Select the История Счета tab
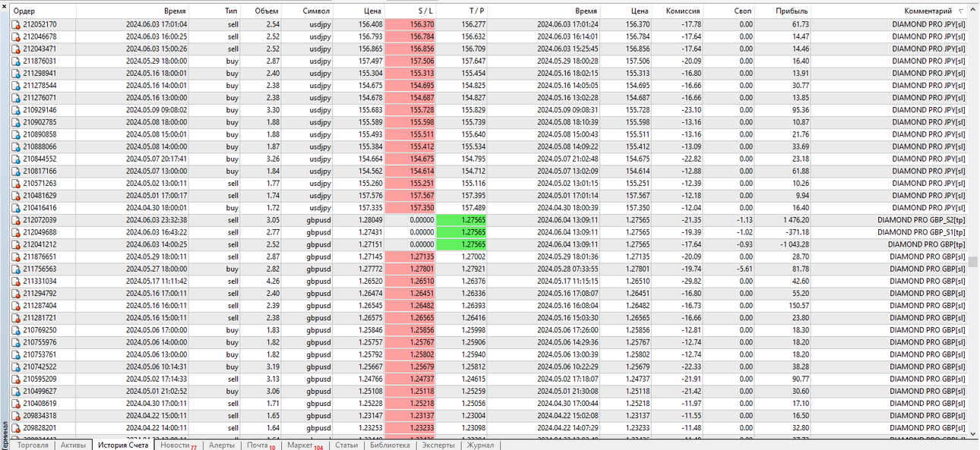980x450 pixels. tap(123, 445)
